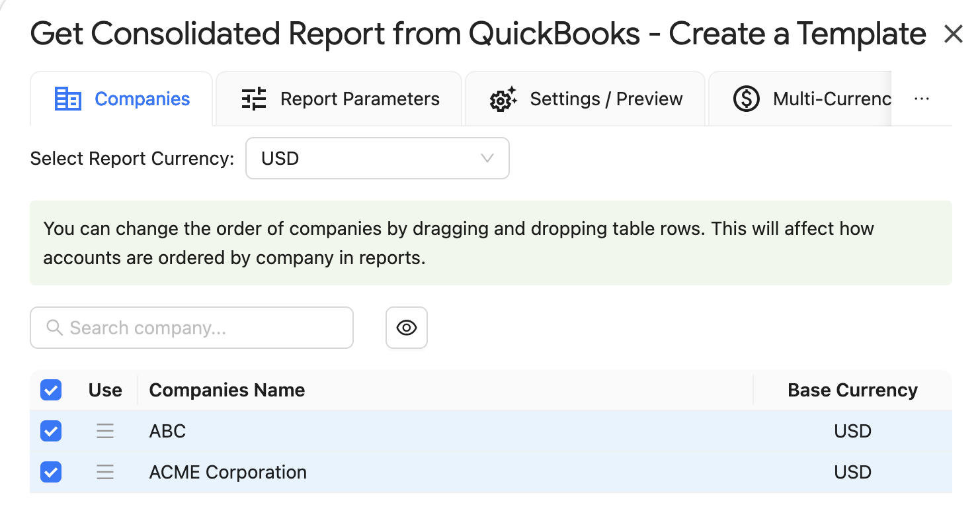
Task: Show more tabs via ellipsis button
Action: click(921, 99)
